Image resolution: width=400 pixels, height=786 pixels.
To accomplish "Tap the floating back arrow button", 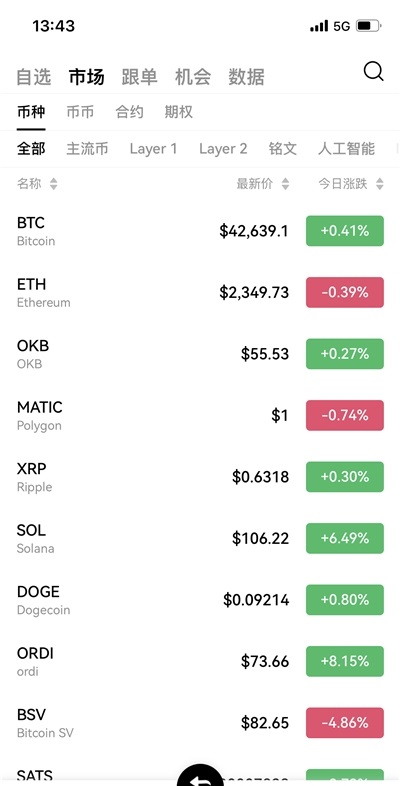I will point(200,776).
